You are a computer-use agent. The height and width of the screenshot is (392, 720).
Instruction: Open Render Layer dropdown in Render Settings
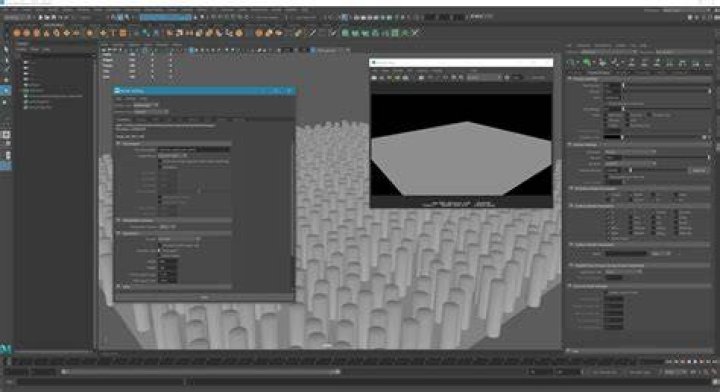146,105
